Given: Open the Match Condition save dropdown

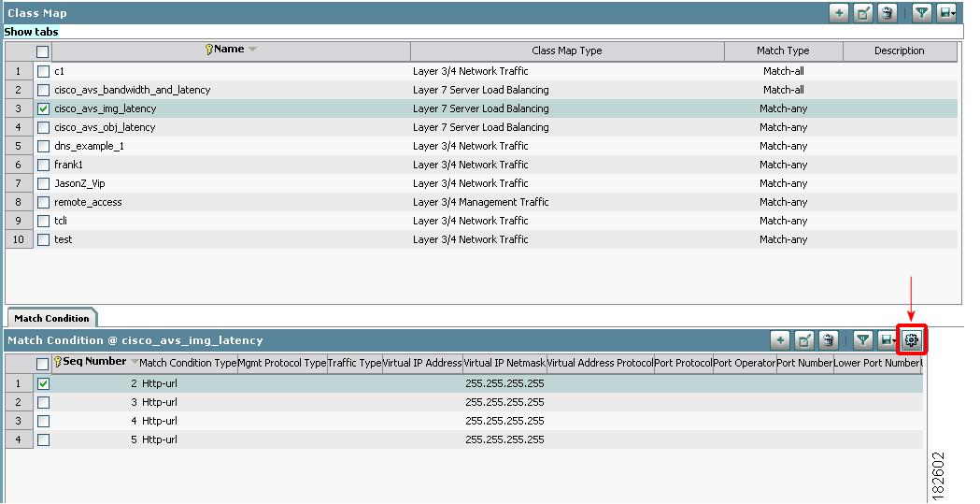Looking at the screenshot, I should tap(888, 340).
